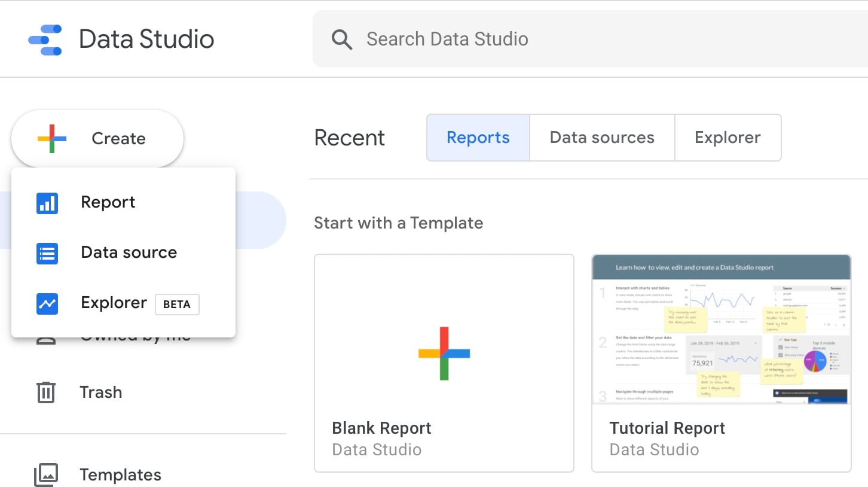Click the Templates gallery icon
868x487 pixels.
(46, 475)
